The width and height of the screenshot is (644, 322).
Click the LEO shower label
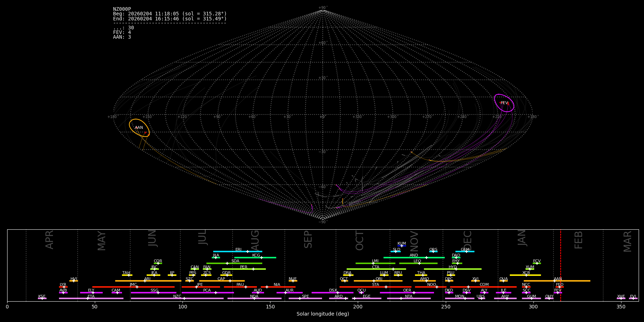click(x=417, y=261)
